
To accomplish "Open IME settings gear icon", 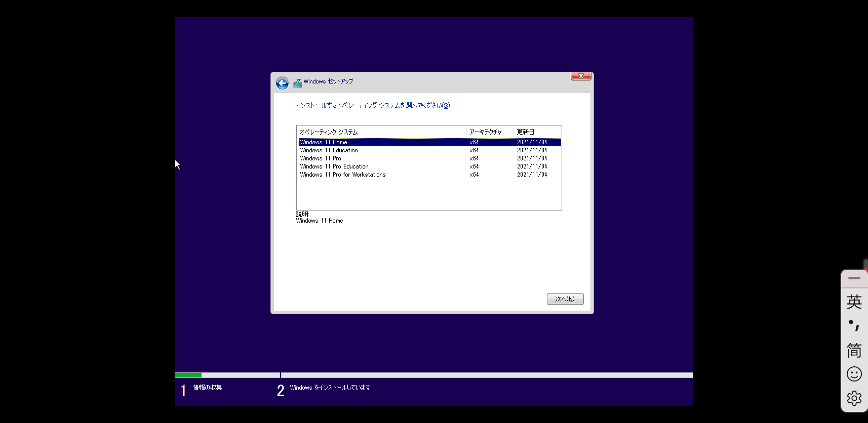I will coord(854,398).
